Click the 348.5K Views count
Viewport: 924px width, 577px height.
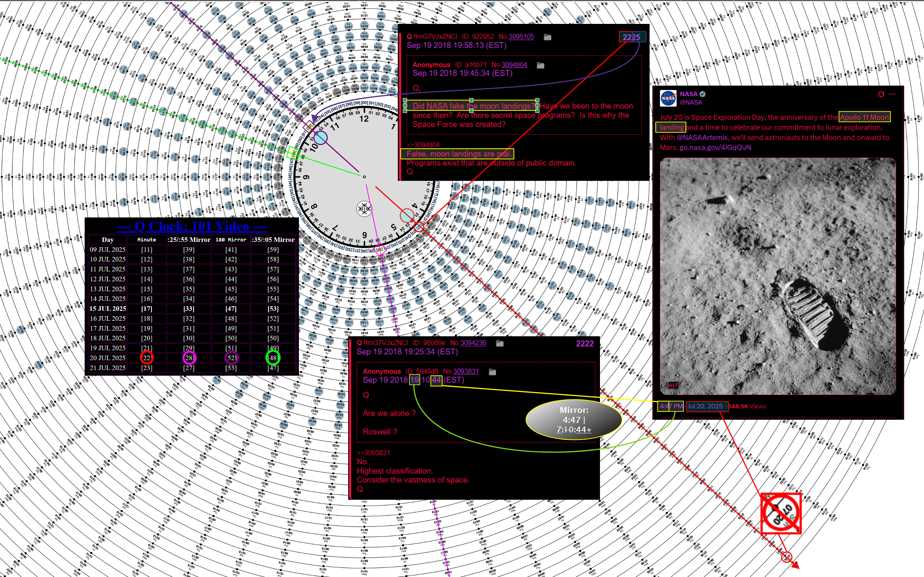tap(747, 406)
